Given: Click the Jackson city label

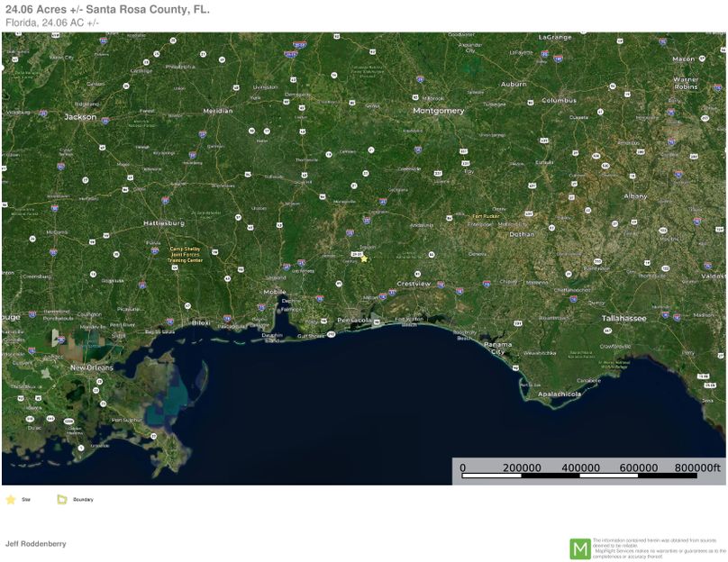Looking at the screenshot, I should click(80, 116).
